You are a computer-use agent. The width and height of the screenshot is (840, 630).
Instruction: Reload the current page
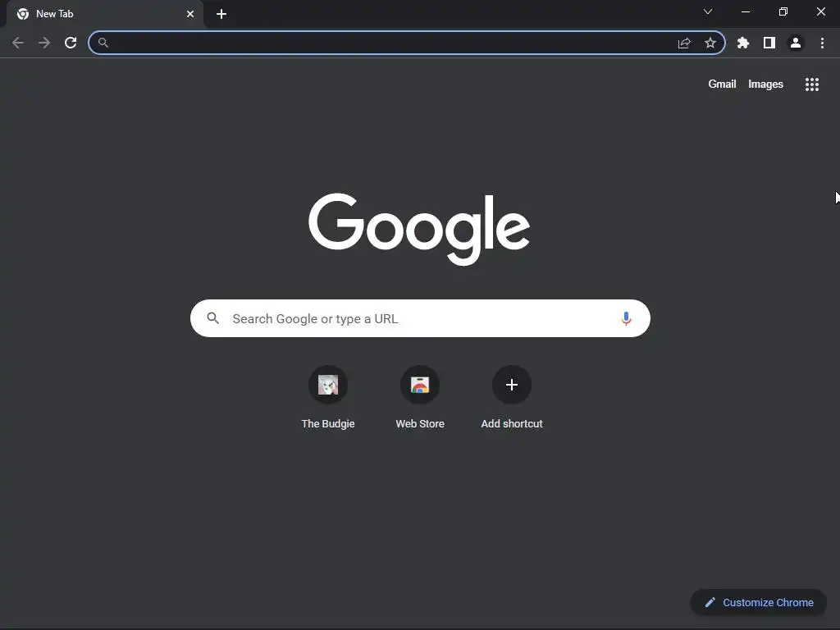(71, 43)
